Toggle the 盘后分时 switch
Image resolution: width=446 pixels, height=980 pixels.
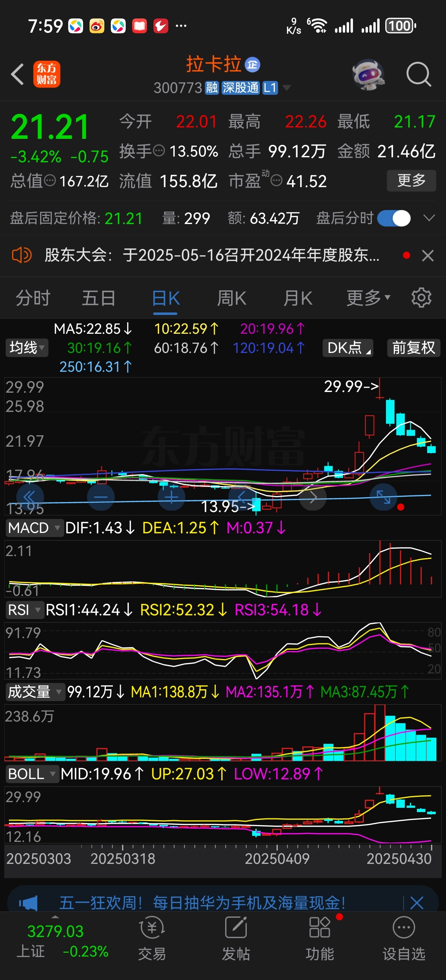(x=393, y=218)
